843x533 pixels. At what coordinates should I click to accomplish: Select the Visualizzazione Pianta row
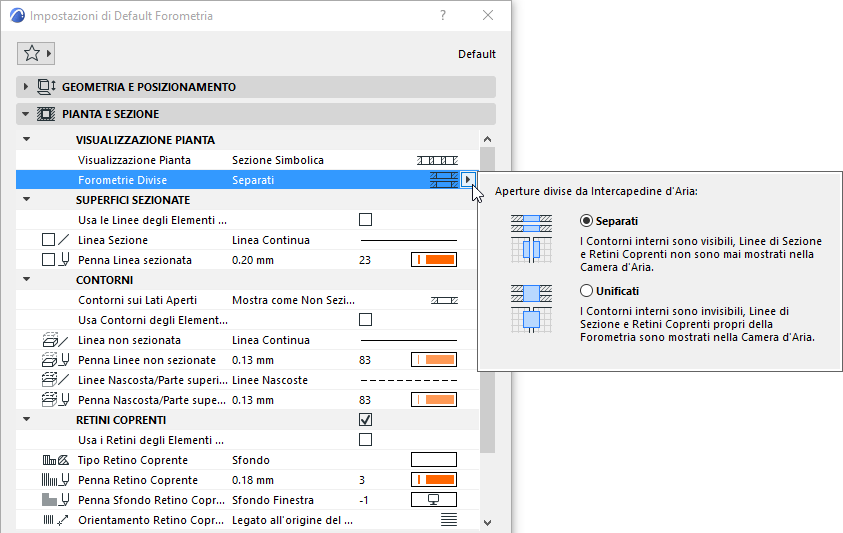tap(247, 160)
